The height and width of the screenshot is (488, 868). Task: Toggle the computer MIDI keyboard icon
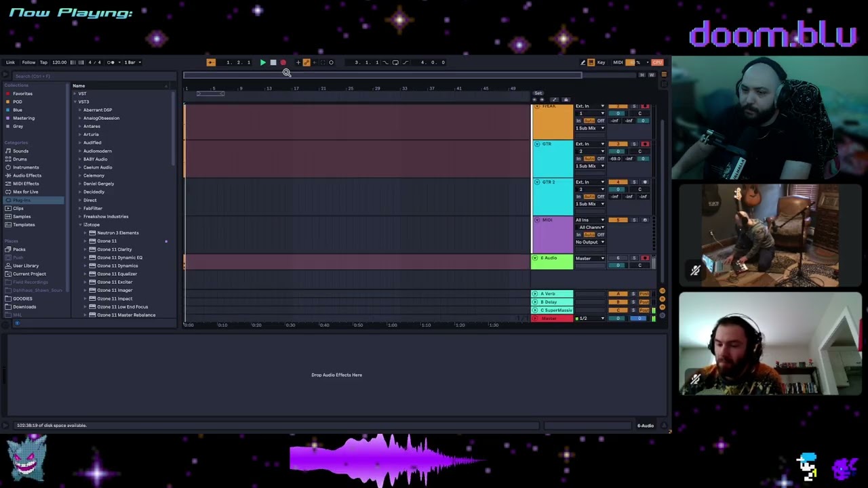[x=591, y=62]
